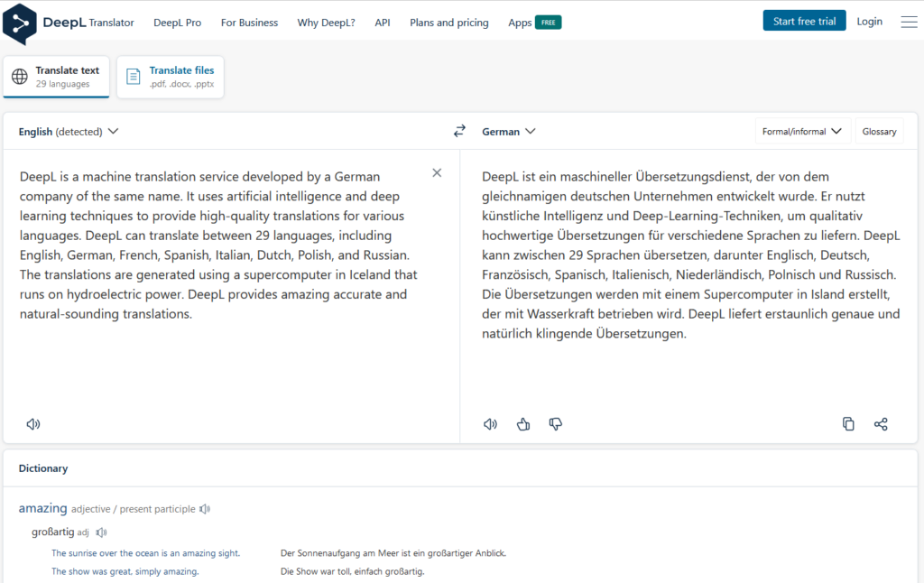Click the globe icon on Translate text tab
The image size is (924, 583).
tap(20, 77)
